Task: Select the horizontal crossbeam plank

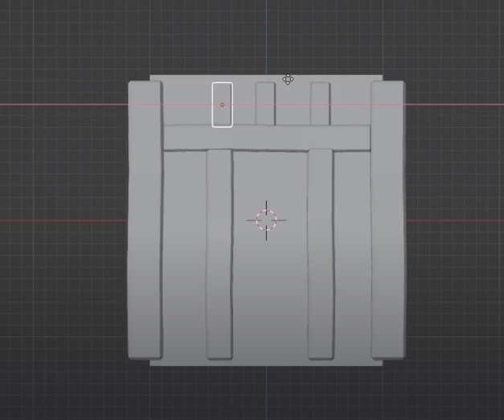Action: click(267, 137)
